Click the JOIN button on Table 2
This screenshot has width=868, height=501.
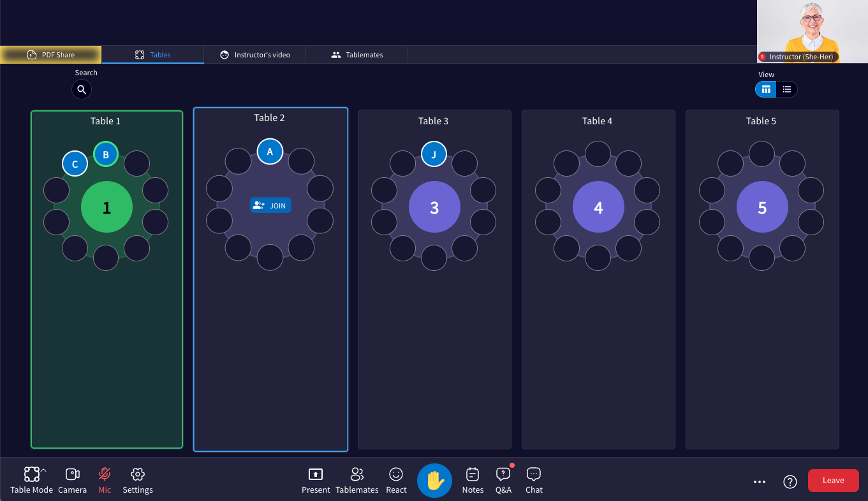tap(270, 205)
